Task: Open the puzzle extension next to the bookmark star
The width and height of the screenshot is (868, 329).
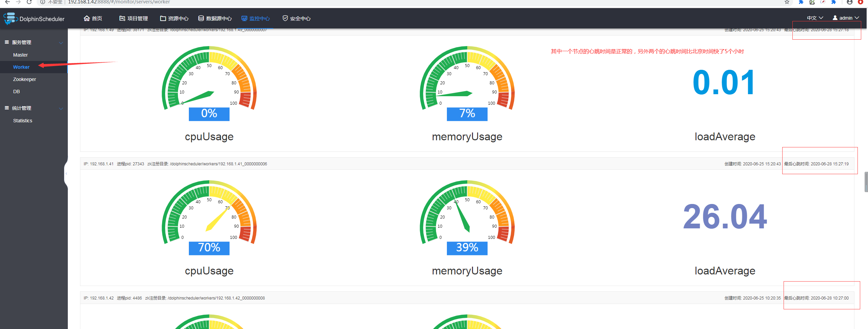Action: click(x=801, y=2)
